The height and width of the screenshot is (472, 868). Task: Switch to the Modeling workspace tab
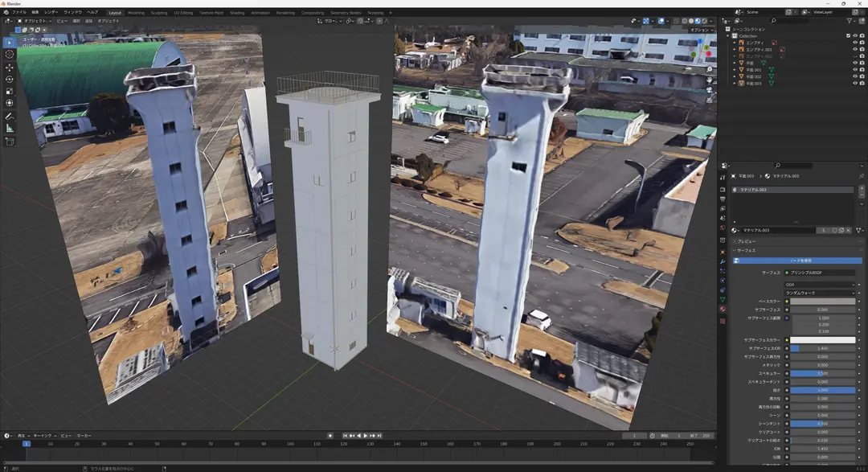(136, 13)
